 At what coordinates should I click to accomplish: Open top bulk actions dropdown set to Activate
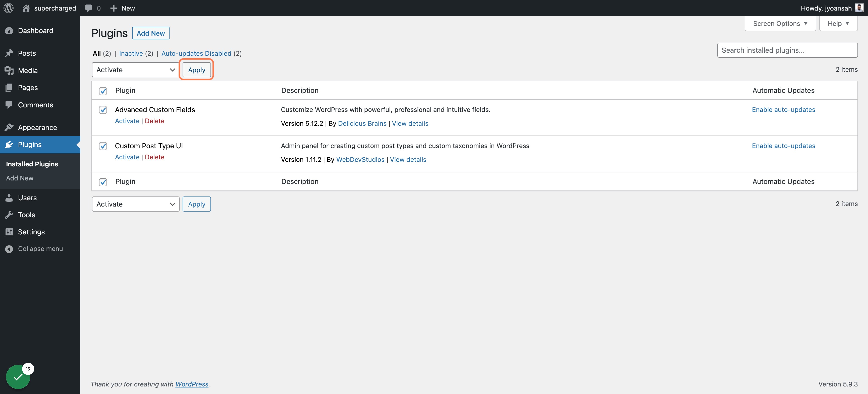click(135, 70)
